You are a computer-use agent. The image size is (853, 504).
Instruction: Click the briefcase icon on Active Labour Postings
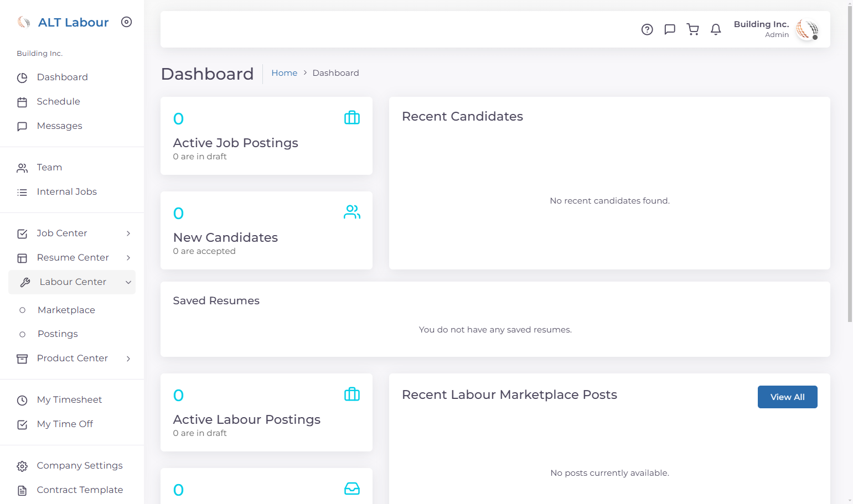click(352, 394)
